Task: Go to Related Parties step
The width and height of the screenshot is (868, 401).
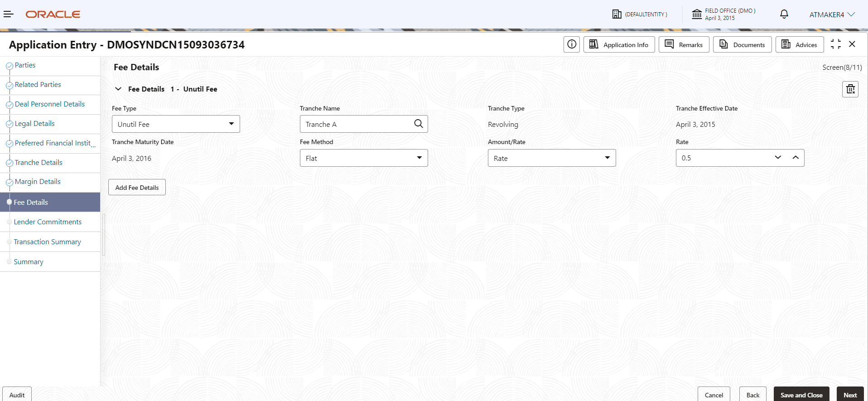Action: [38, 85]
